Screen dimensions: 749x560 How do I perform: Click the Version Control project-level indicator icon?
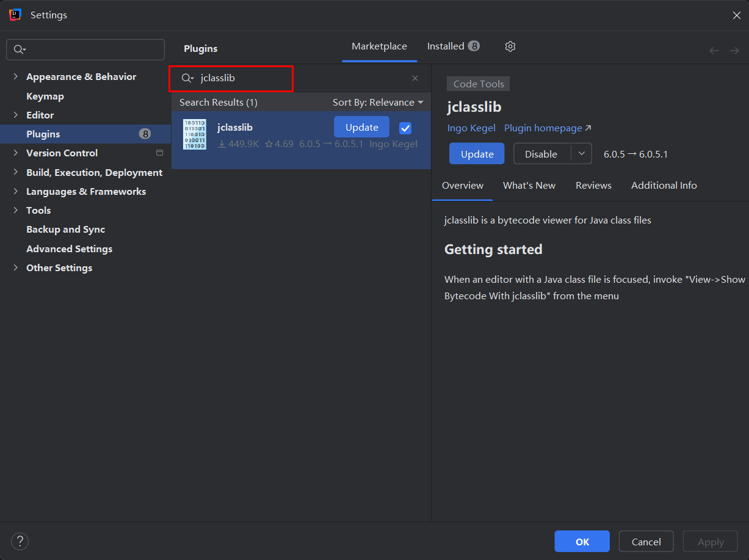160,153
